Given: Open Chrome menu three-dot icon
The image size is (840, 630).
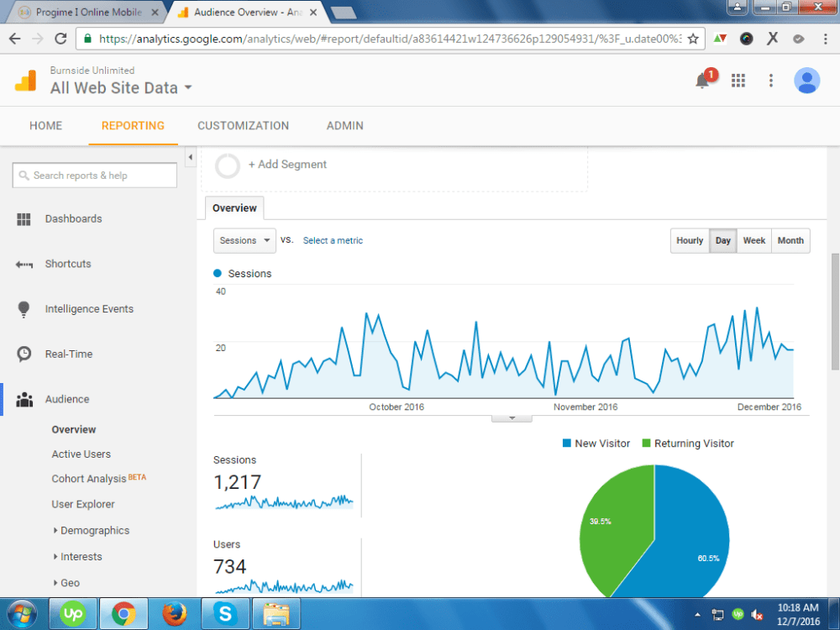Looking at the screenshot, I should click(825, 39).
